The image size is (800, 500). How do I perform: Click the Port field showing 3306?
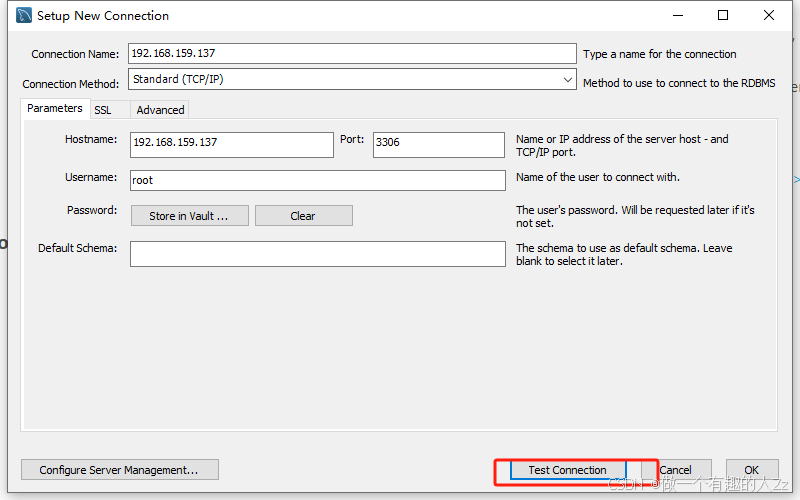439,145
